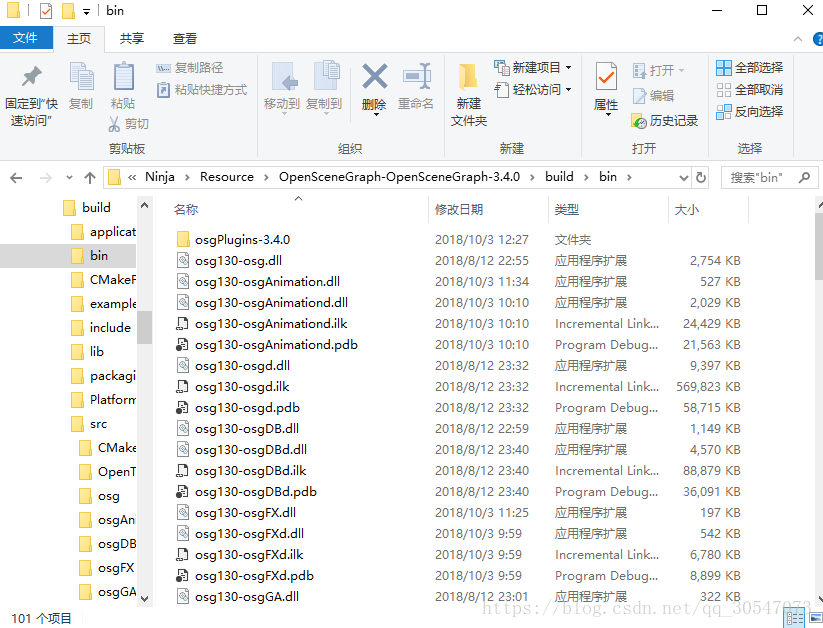Sort by the Type column header
Screen dimensions: 823x628
click(567, 210)
